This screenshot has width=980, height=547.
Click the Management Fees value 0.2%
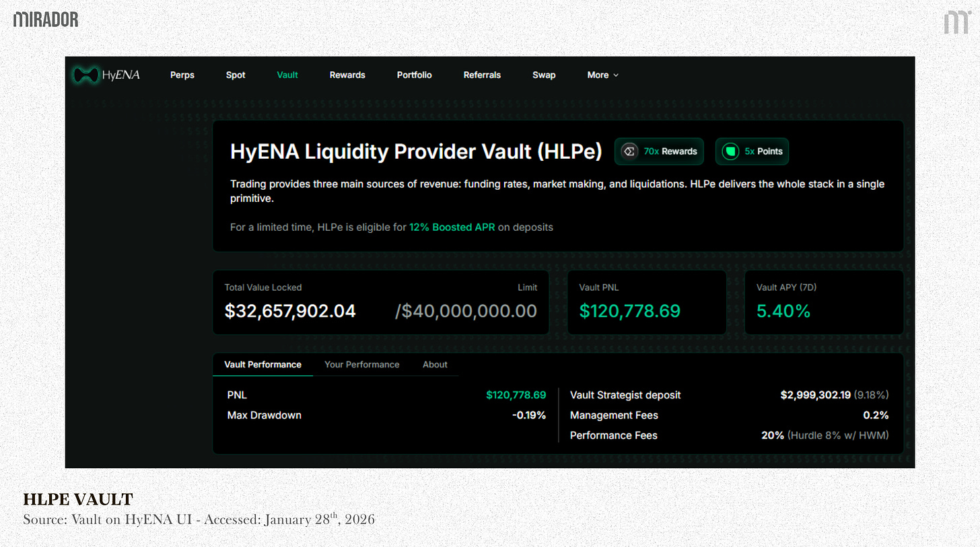pos(876,415)
